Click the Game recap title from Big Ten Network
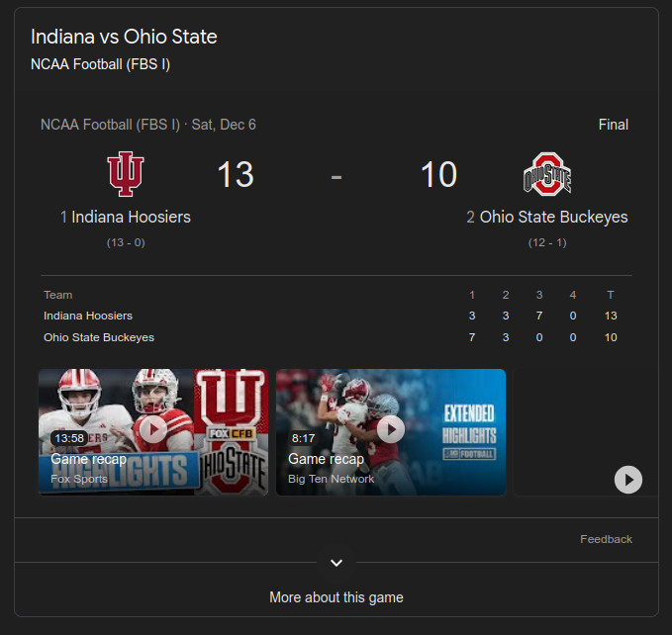The height and width of the screenshot is (635, 672). click(x=327, y=459)
